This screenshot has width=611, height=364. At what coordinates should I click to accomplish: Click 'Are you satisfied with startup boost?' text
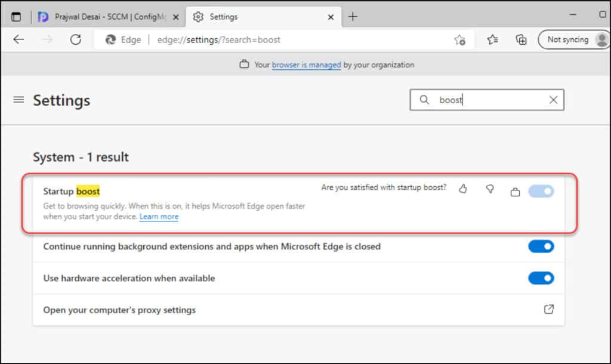384,187
